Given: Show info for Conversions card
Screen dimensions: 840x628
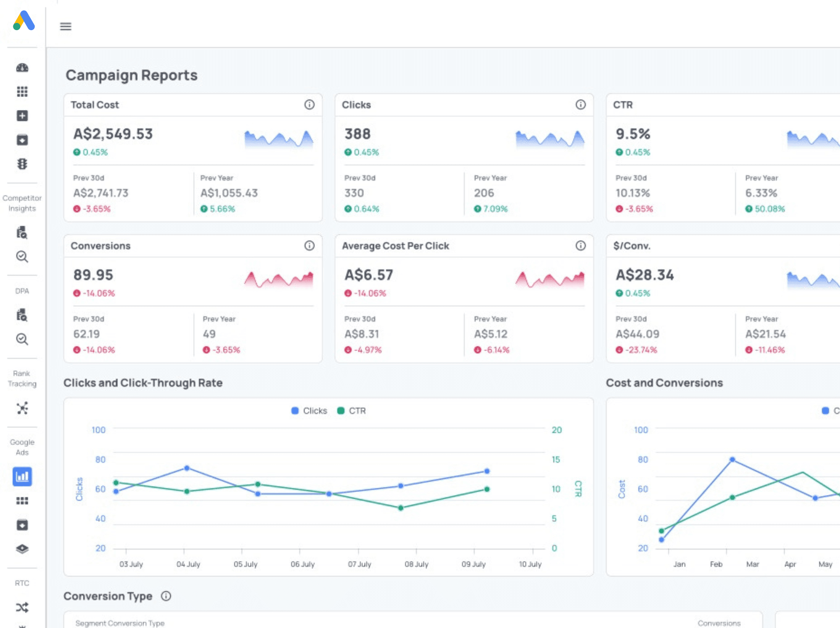Looking at the screenshot, I should (309, 246).
